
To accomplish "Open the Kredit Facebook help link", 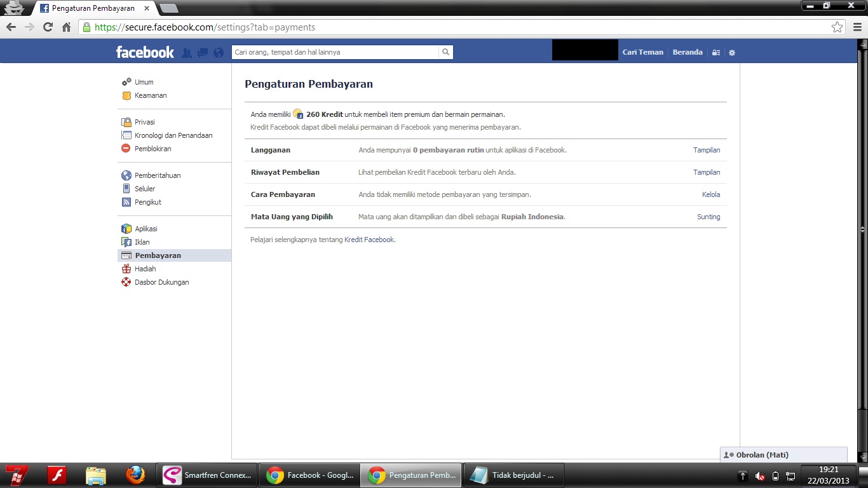I will 369,240.
